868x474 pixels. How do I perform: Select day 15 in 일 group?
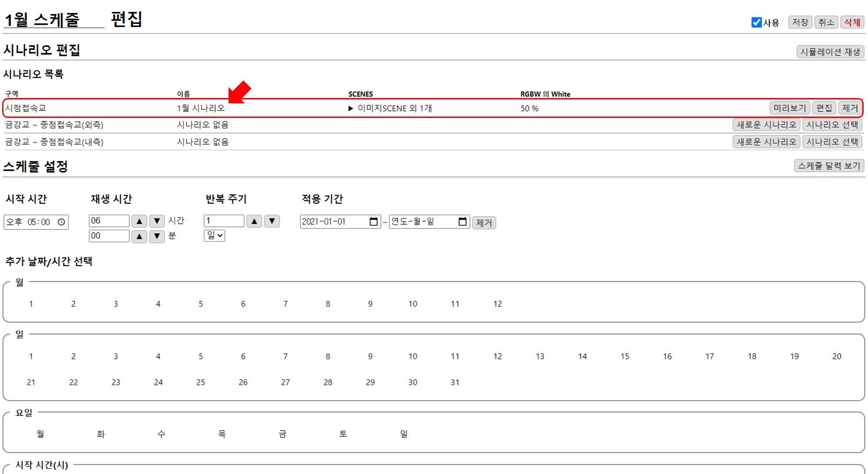click(x=625, y=356)
